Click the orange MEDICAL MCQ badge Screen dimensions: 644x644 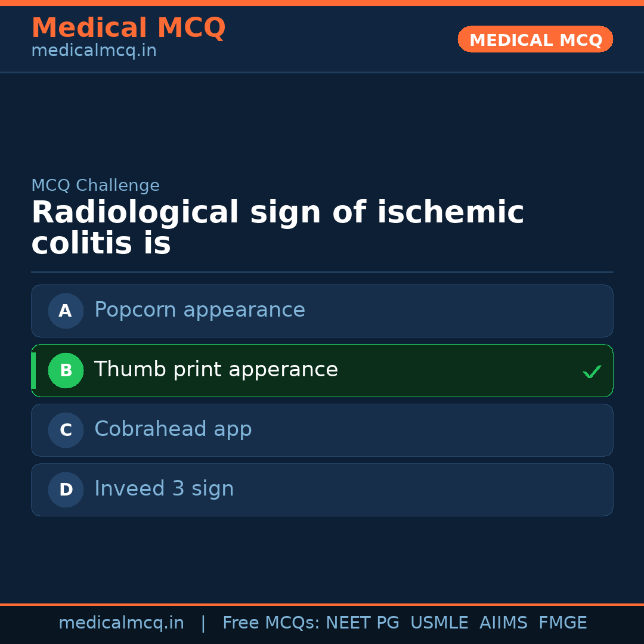click(x=535, y=39)
